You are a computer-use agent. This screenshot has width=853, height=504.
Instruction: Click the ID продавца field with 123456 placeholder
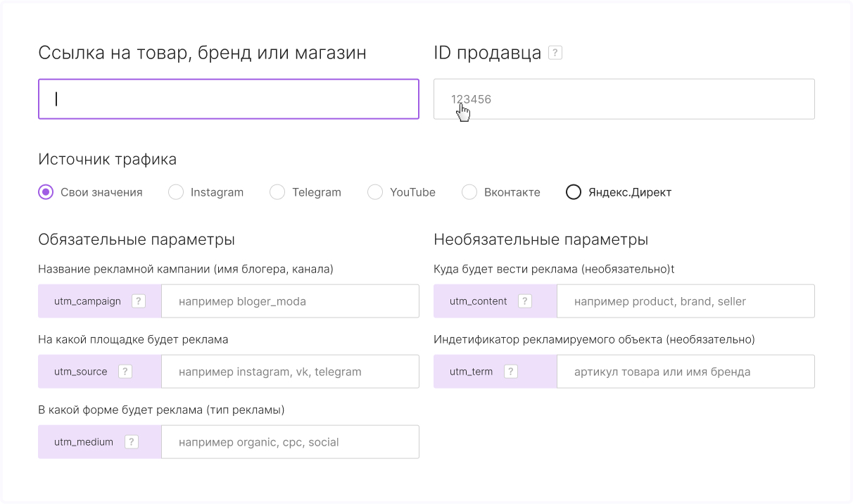pyautogui.click(x=624, y=99)
